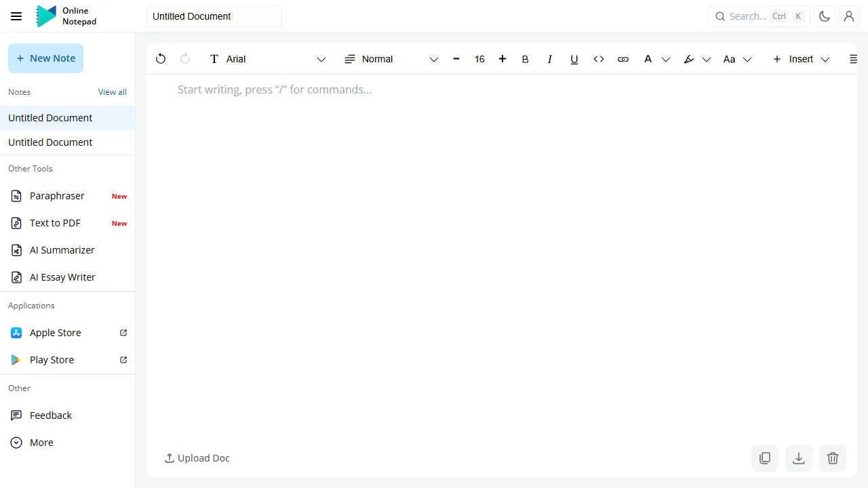The height and width of the screenshot is (488, 868).
Task: Open the Paraphraser tool
Action: (57, 196)
